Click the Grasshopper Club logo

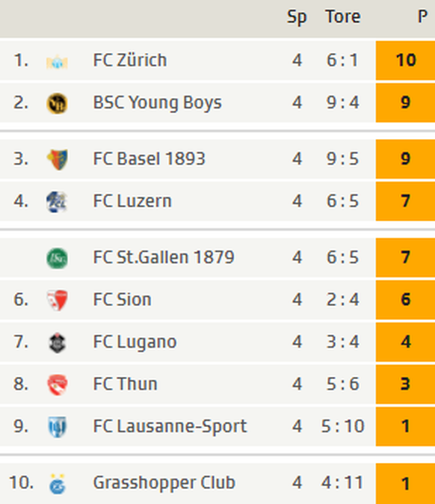pyautogui.click(x=58, y=483)
